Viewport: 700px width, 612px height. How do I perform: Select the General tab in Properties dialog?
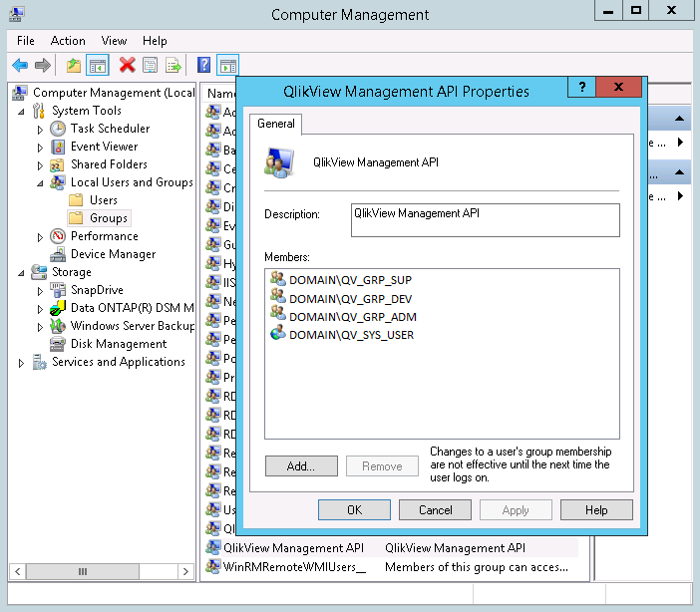tap(276, 124)
